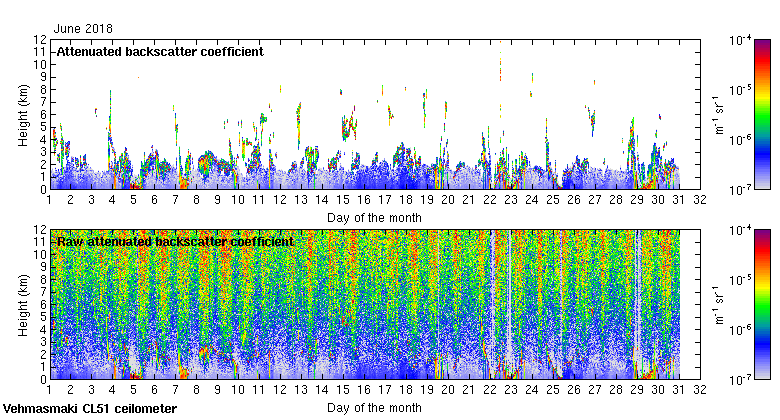Viewport: 780px width, 420px height.
Task: Click the 'Raw attenuated backscatter coefficient' plot title
Action: 175,242
